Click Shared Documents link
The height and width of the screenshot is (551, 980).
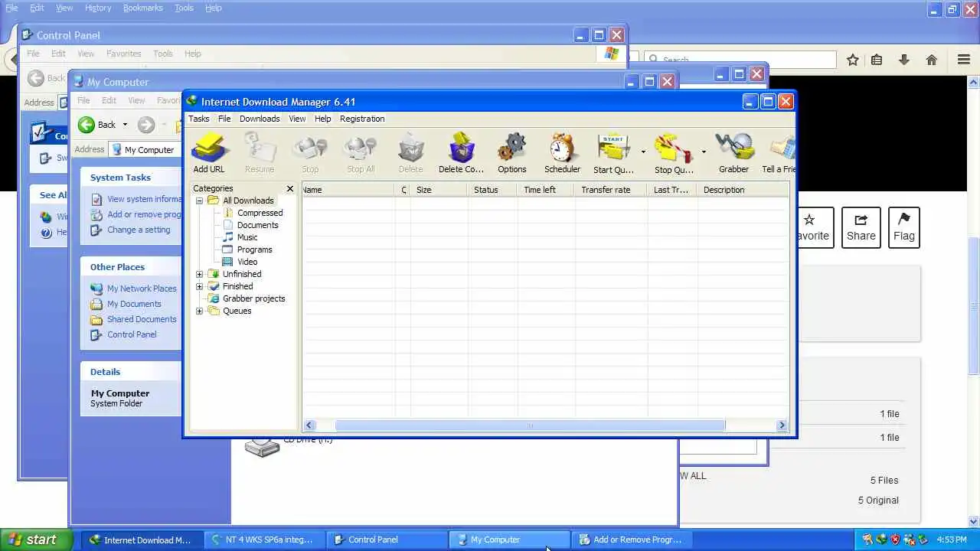pyautogui.click(x=142, y=319)
